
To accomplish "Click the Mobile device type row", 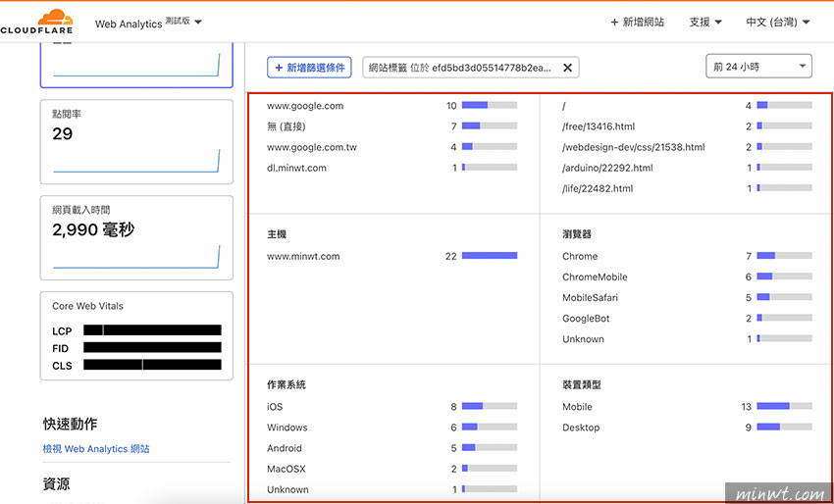I will [x=687, y=407].
